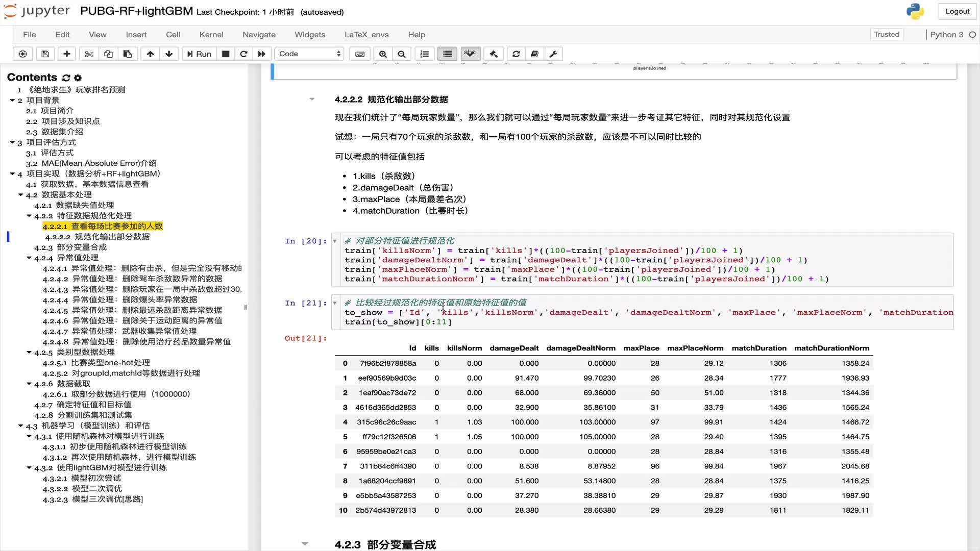This screenshot has height=551, width=980.
Task: Move selected cell up
Action: (x=150, y=54)
